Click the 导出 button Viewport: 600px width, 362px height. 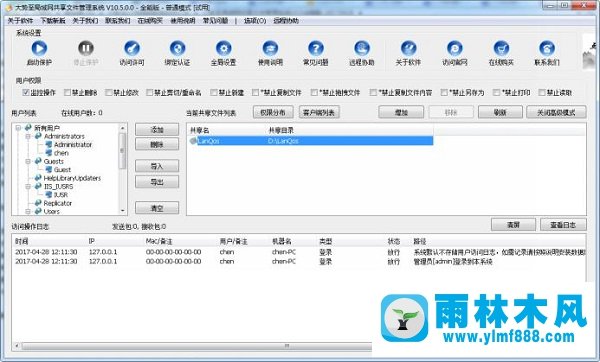click(157, 182)
